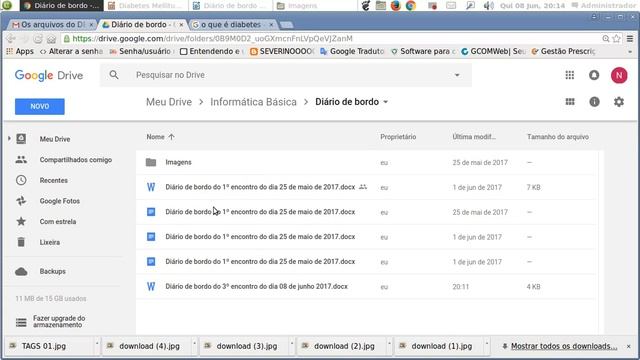Switch to grid view layout
The image size is (640, 360).
(570, 102)
